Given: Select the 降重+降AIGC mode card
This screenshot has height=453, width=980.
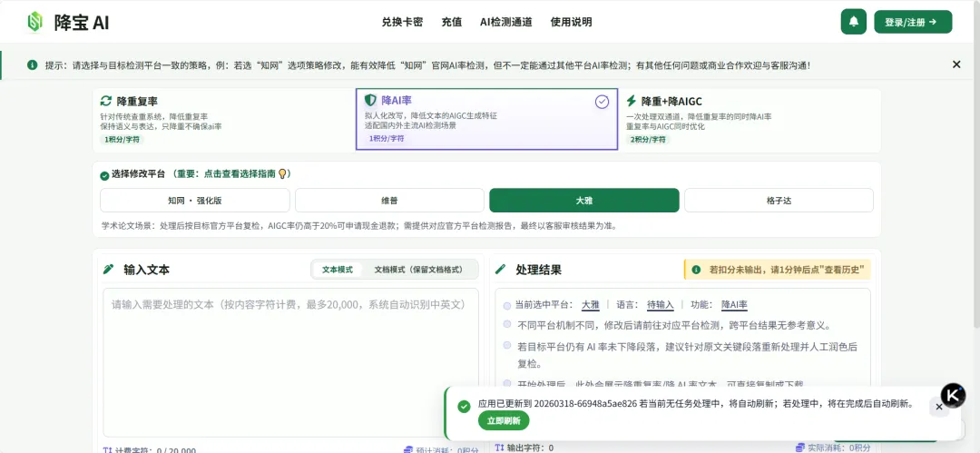Looking at the screenshot, I should (750, 120).
